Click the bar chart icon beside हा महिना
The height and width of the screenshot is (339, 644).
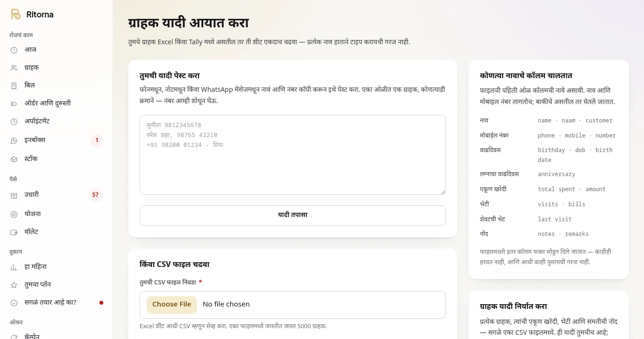14,267
